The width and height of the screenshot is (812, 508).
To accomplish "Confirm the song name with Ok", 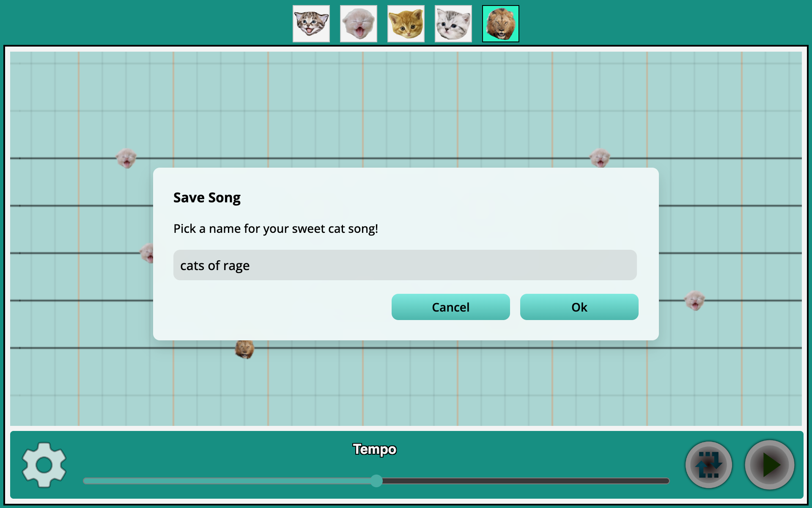I will [x=579, y=307].
